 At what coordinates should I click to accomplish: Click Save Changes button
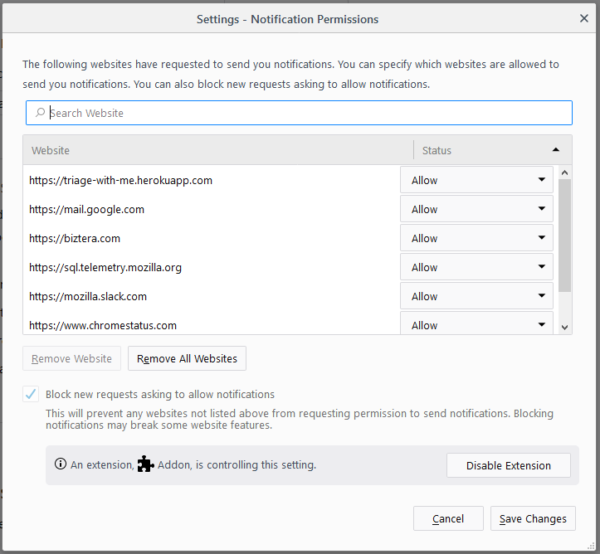(533, 518)
